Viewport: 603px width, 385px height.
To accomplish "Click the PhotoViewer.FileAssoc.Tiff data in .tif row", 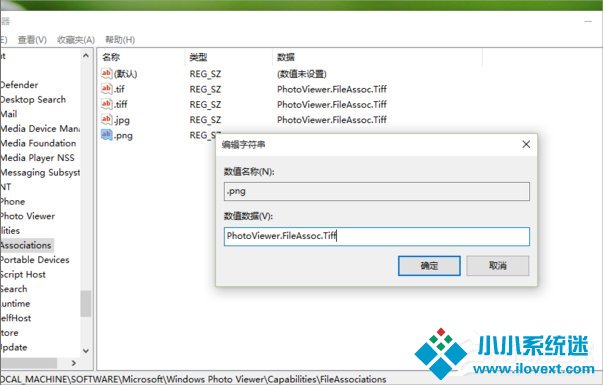I will [332, 89].
